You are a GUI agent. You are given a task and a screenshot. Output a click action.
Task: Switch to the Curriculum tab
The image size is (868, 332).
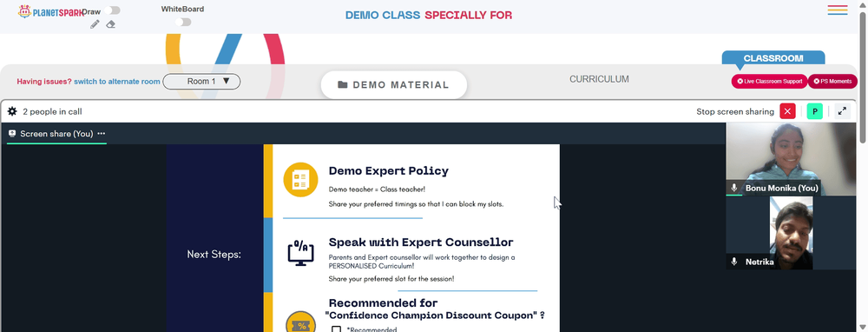599,79
